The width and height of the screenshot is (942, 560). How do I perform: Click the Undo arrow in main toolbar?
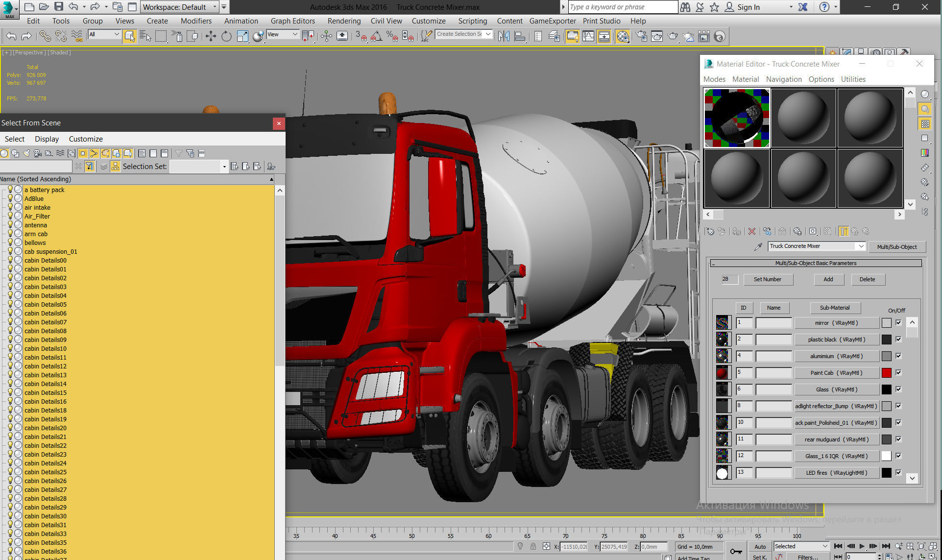tap(11, 36)
